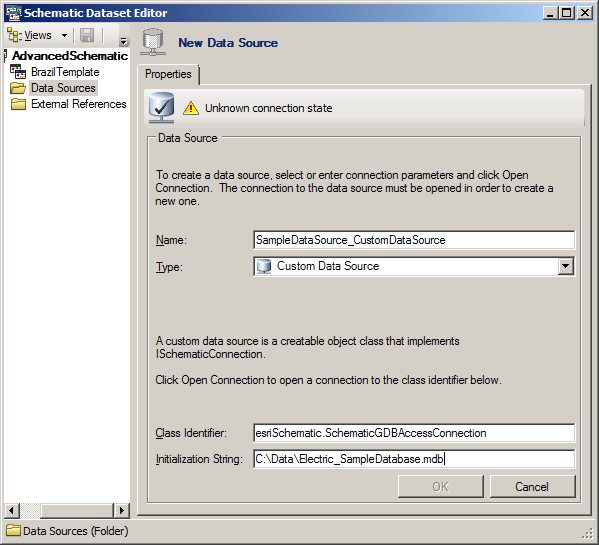
Task: Select the AdvancedSchematic root node
Action: [x=70, y=56]
